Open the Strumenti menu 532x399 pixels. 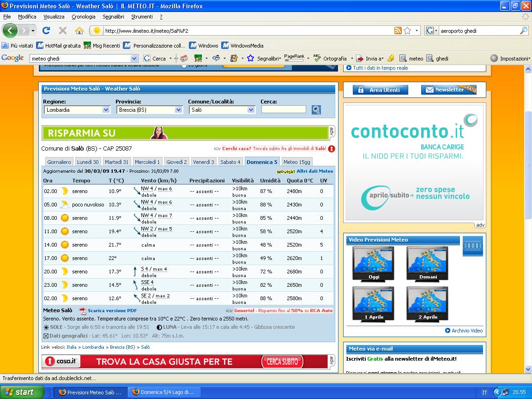[x=142, y=17]
